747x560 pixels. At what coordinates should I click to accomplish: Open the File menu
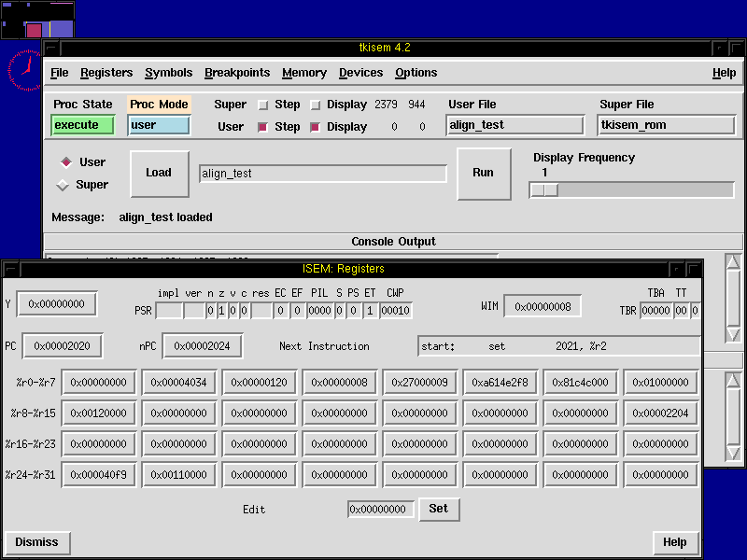(60, 73)
